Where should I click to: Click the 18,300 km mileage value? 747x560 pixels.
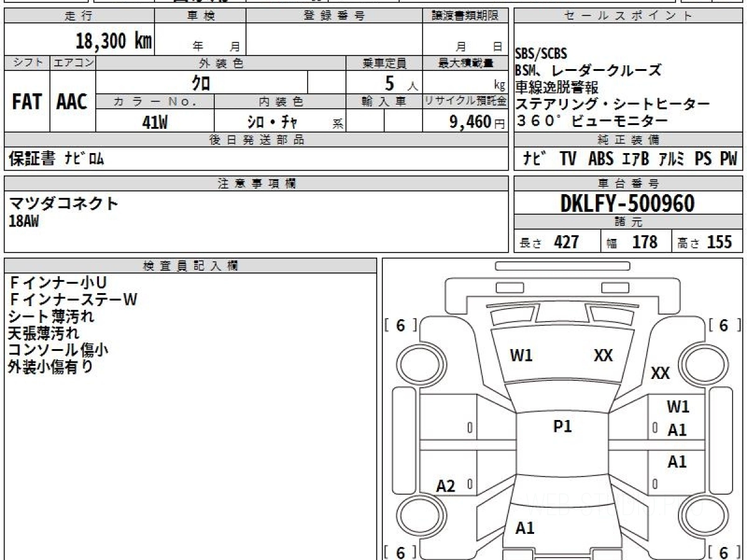pos(114,41)
